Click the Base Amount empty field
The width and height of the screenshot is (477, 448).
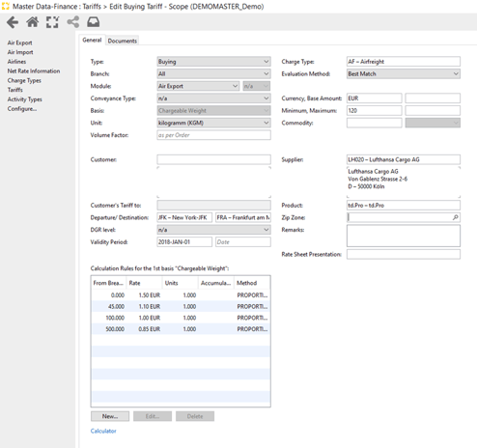click(433, 98)
